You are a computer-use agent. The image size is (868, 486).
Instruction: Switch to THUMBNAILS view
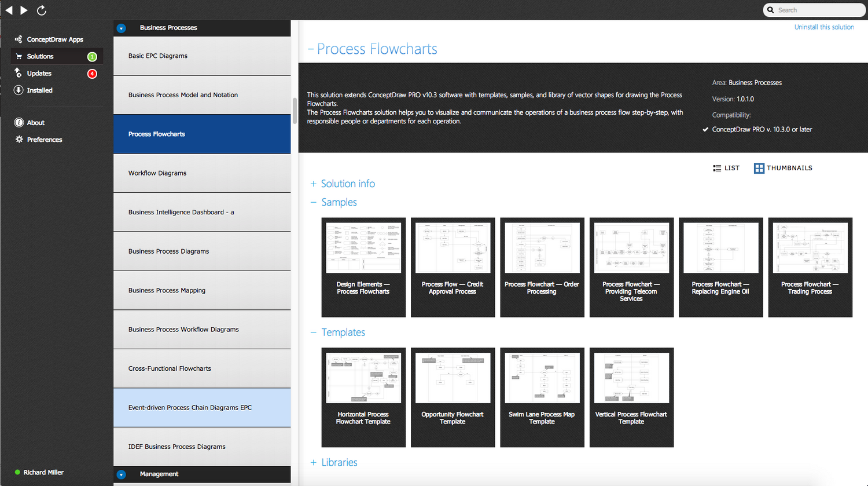pyautogui.click(x=783, y=168)
